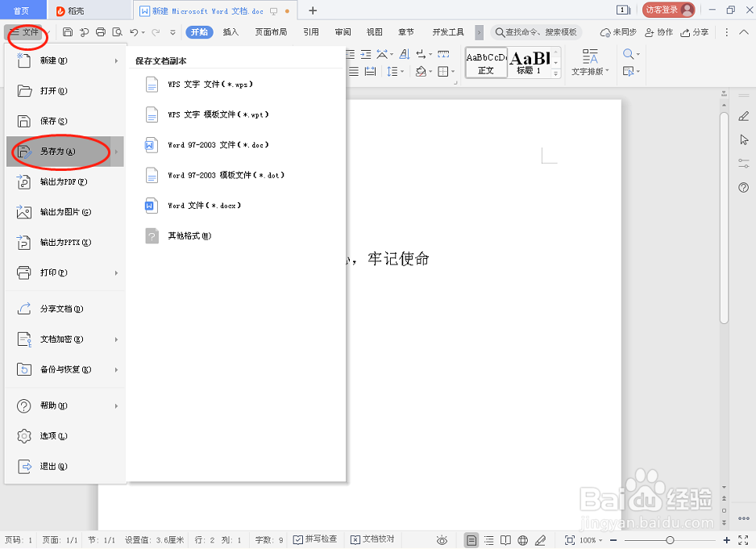Expand the 帮助 (Help) submenu arrow

(x=116, y=406)
